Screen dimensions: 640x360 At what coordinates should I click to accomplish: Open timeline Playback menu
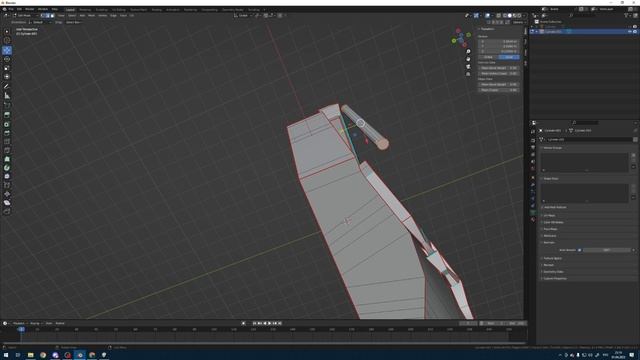(19, 323)
